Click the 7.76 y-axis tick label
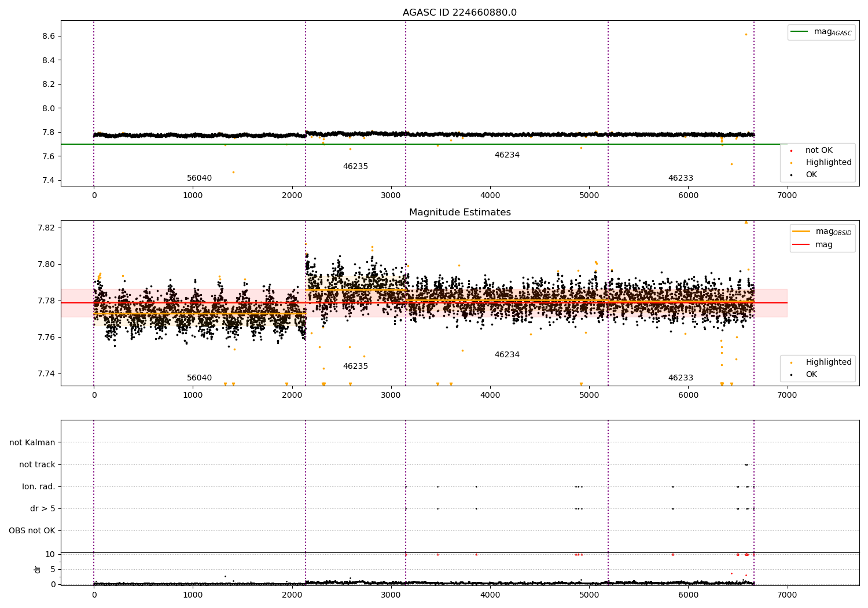This screenshot has width=868, height=608. [x=46, y=338]
